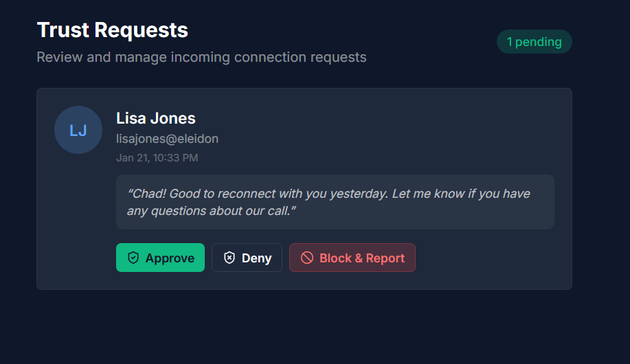Viewport: 630px width, 364px height.
Task: Click the word "pending" in the green badge
Action: (x=538, y=42)
